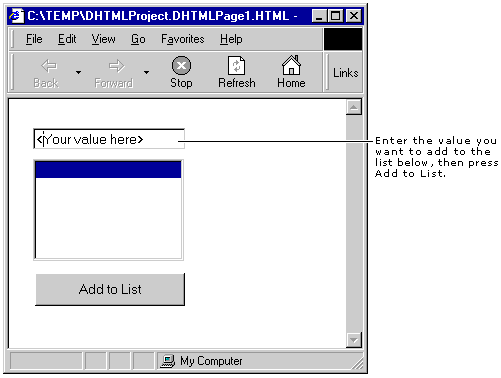Select the highlighted blue list item
Image resolution: width=501 pixels, height=378 pixels.
108,169
